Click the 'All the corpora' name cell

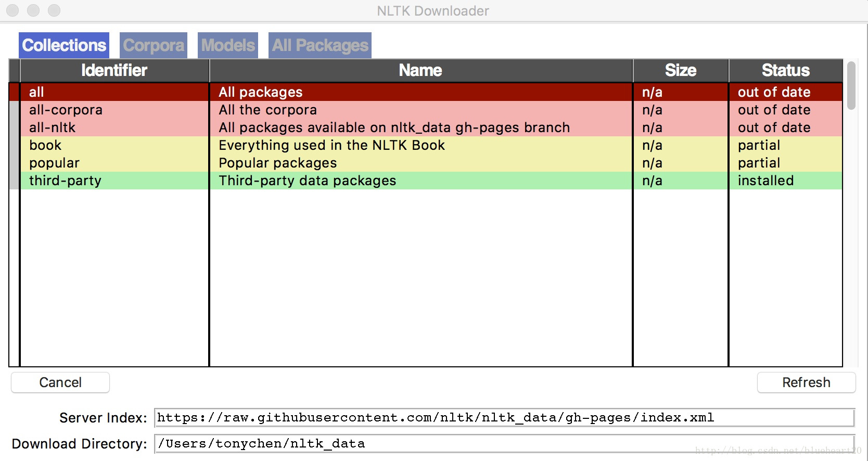click(x=422, y=110)
